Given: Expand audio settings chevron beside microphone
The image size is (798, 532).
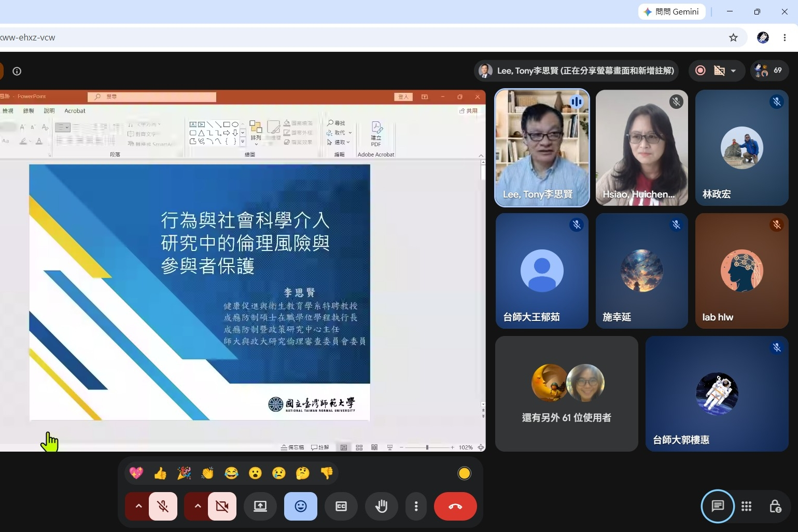Looking at the screenshot, I should point(138,506).
